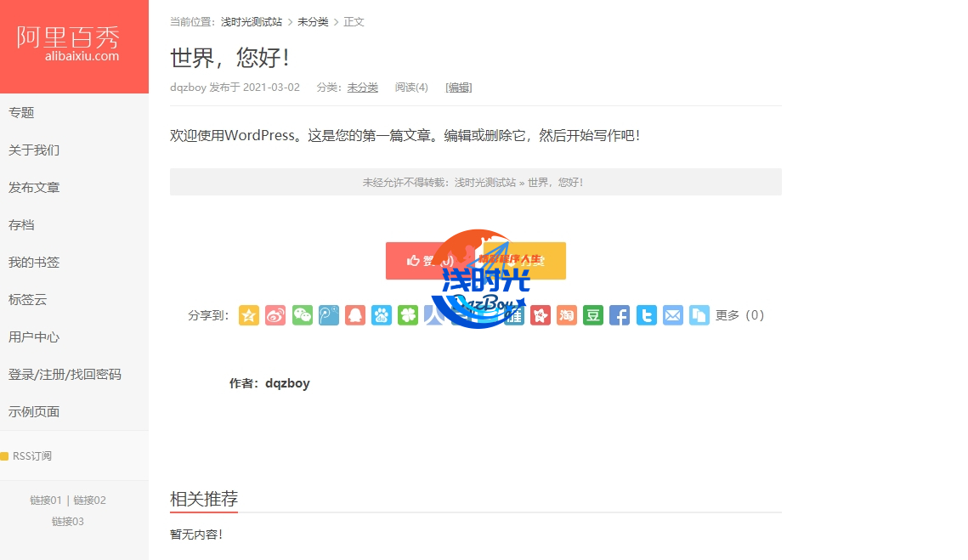Viewport: 968px width, 560px height.
Task: Open the 更多 share options
Action: pos(739,315)
